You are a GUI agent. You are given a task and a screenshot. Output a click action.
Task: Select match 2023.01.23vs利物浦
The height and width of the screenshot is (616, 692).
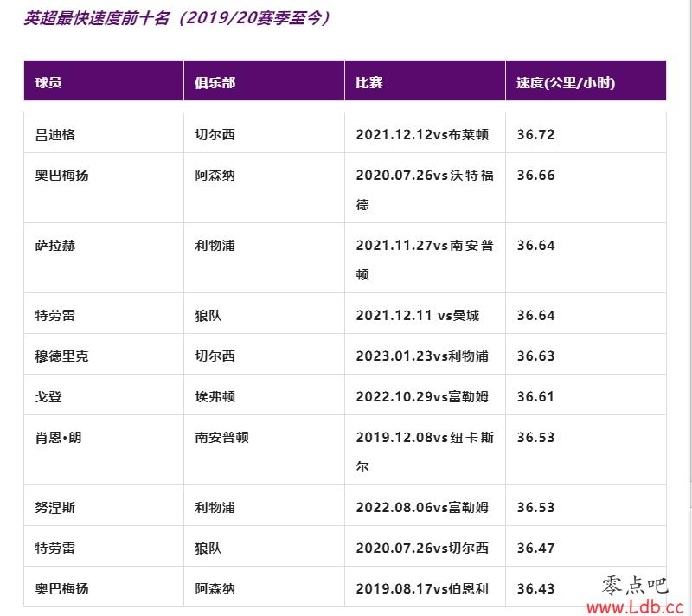(x=422, y=356)
